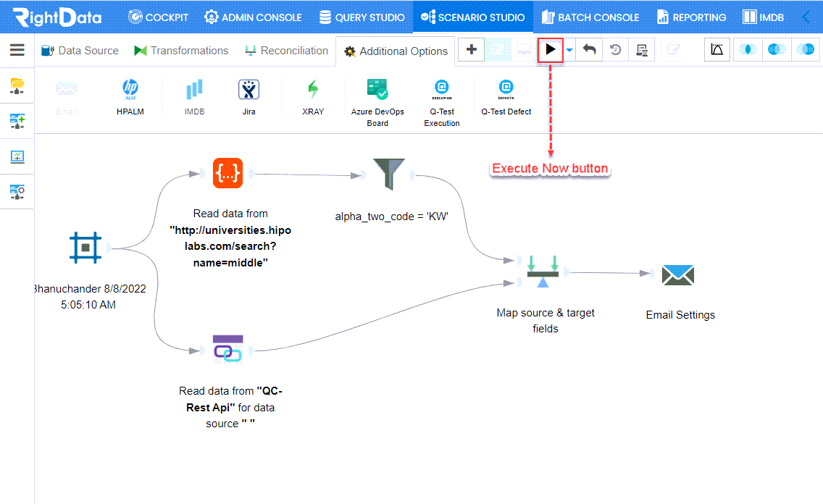The height and width of the screenshot is (504, 823).
Task: Open the Reconciliation tab
Action: click(x=286, y=51)
